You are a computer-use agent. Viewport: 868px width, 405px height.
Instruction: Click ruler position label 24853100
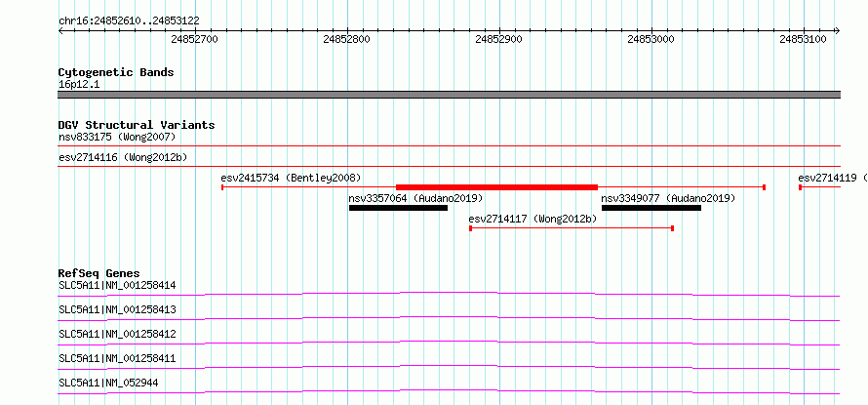pyautogui.click(x=804, y=39)
